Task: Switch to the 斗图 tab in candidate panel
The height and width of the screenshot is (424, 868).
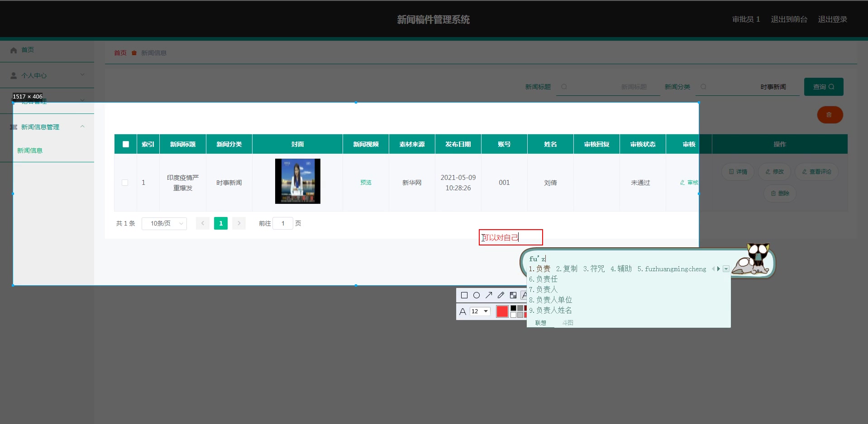Action: click(x=568, y=323)
